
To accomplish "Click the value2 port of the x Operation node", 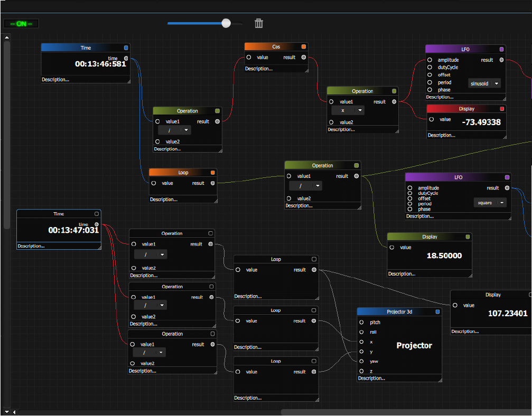I will click(x=331, y=122).
